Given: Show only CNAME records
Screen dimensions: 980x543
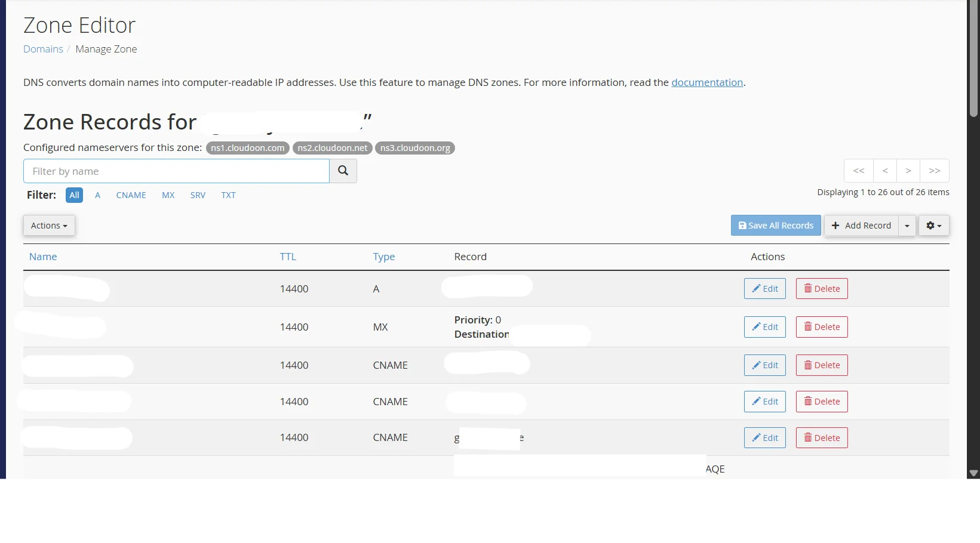Looking at the screenshot, I should point(131,195).
